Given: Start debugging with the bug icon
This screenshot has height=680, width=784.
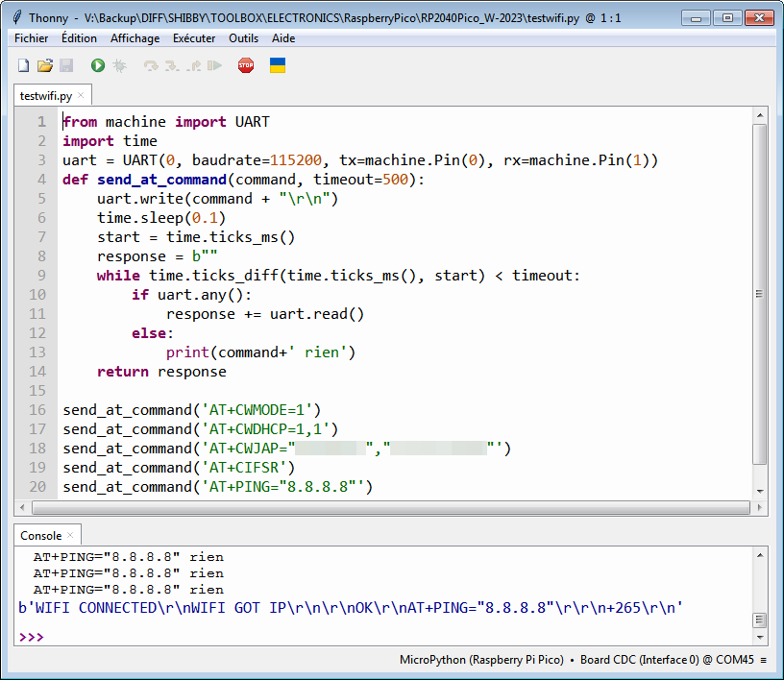Looking at the screenshot, I should click(119, 65).
